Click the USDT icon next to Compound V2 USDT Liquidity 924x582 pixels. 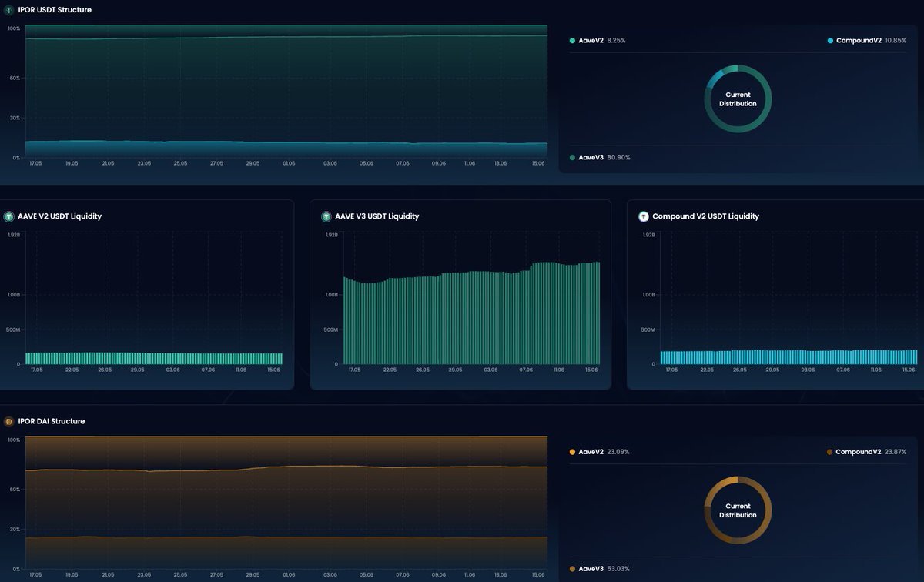644,216
